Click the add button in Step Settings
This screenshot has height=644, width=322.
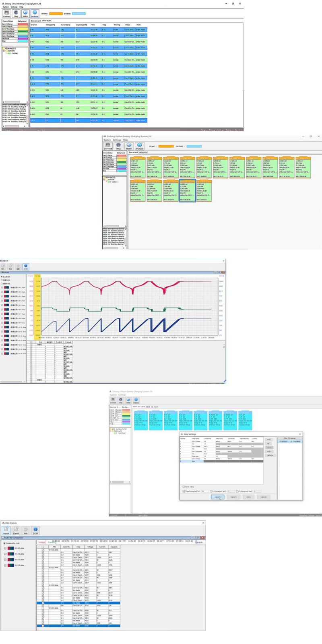click(269, 440)
